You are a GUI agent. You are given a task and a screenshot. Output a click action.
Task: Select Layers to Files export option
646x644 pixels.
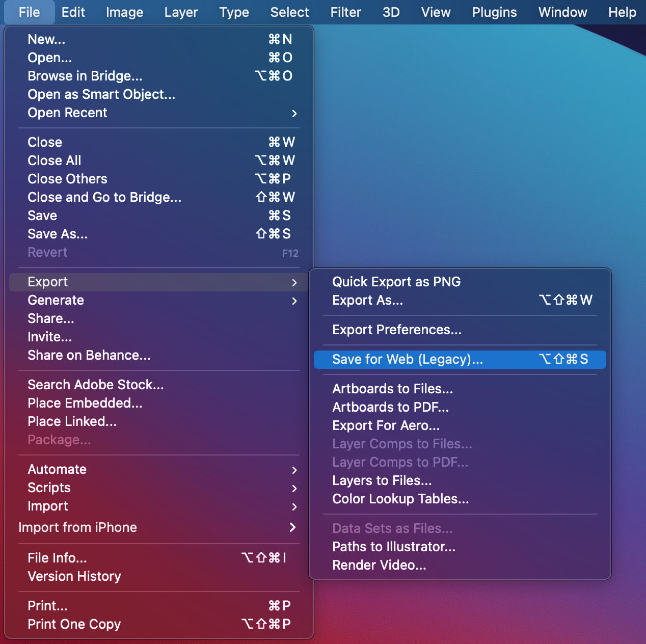(382, 480)
